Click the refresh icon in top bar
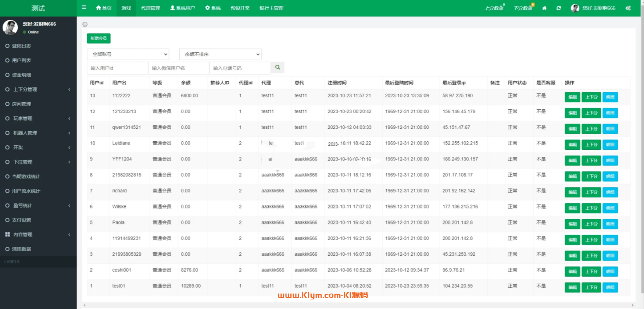 tap(558, 8)
